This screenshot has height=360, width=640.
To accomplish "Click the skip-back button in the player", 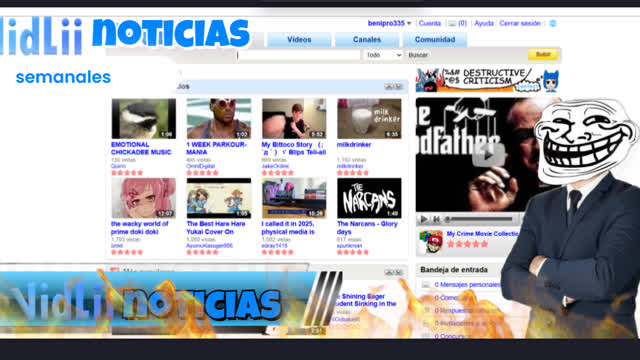I will click(x=436, y=219).
